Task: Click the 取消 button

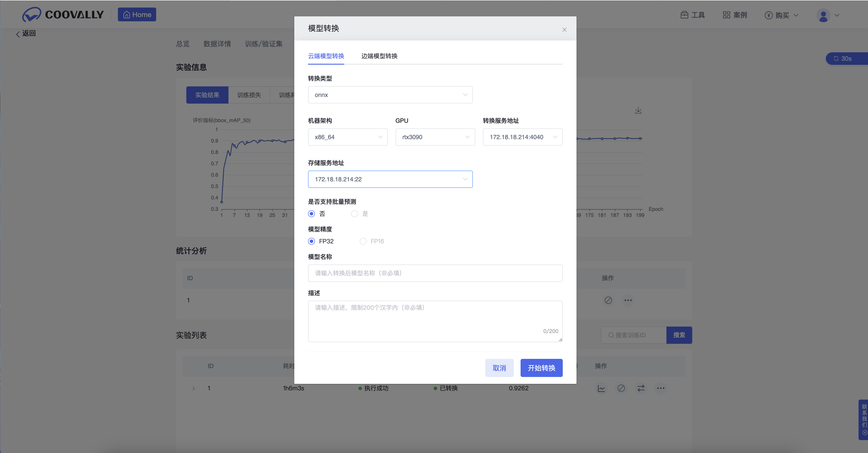Action: pos(499,368)
